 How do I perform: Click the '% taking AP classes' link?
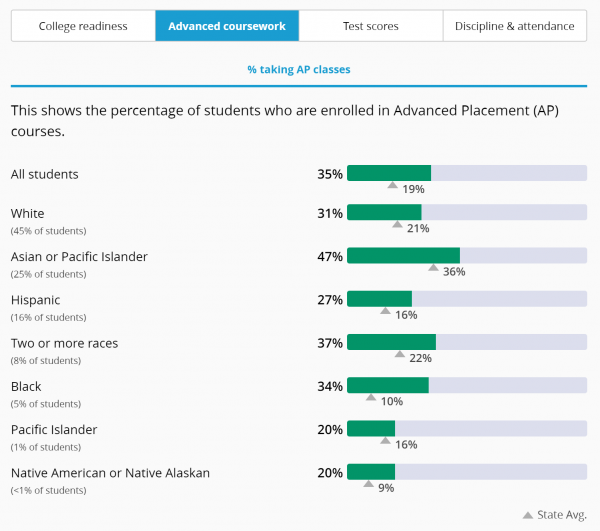coord(299,70)
